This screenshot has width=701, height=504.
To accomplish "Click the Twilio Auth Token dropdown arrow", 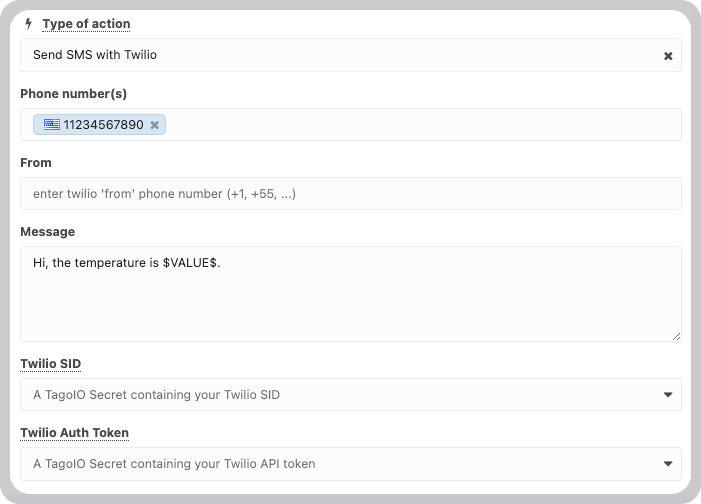I will [x=668, y=464].
